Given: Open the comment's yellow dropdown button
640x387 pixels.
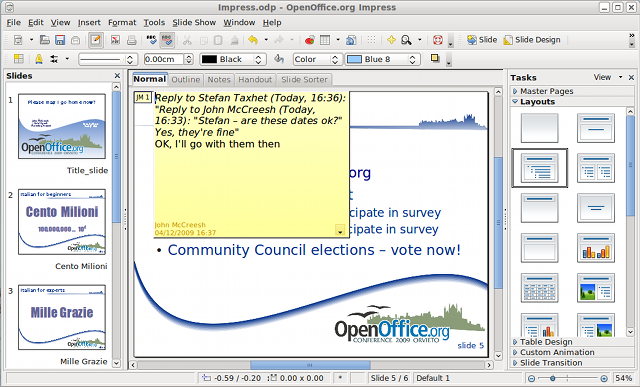Looking at the screenshot, I should [x=340, y=231].
